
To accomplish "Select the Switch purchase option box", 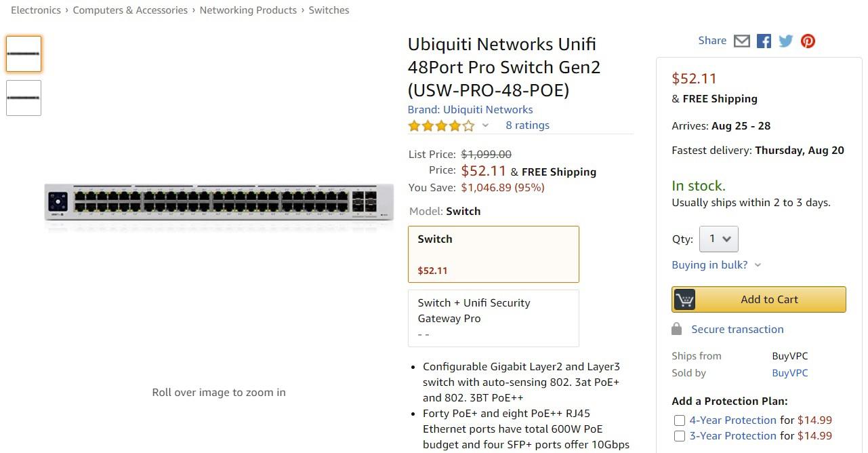I will [493, 254].
